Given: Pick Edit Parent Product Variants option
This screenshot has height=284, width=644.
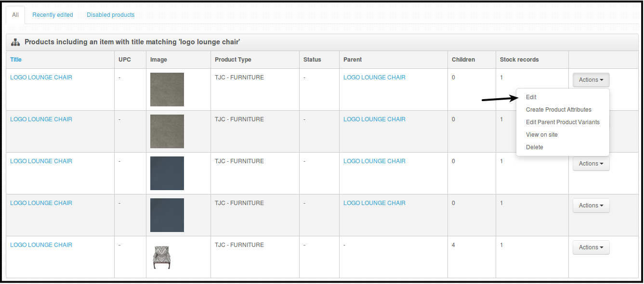Looking at the screenshot, I should coord(563,122).
